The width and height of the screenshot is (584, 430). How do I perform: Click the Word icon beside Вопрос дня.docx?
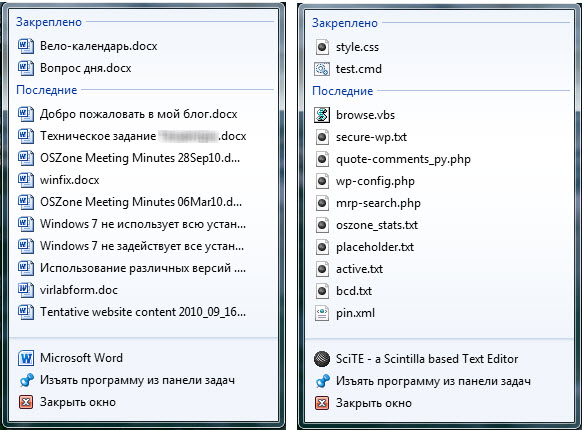point(26,68)
